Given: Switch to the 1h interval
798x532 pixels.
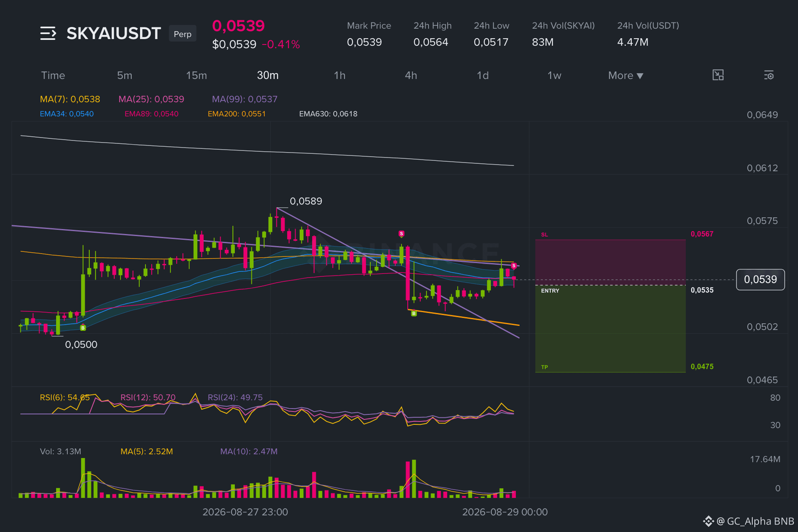Looking at the screenshot, I should [340, 75].
